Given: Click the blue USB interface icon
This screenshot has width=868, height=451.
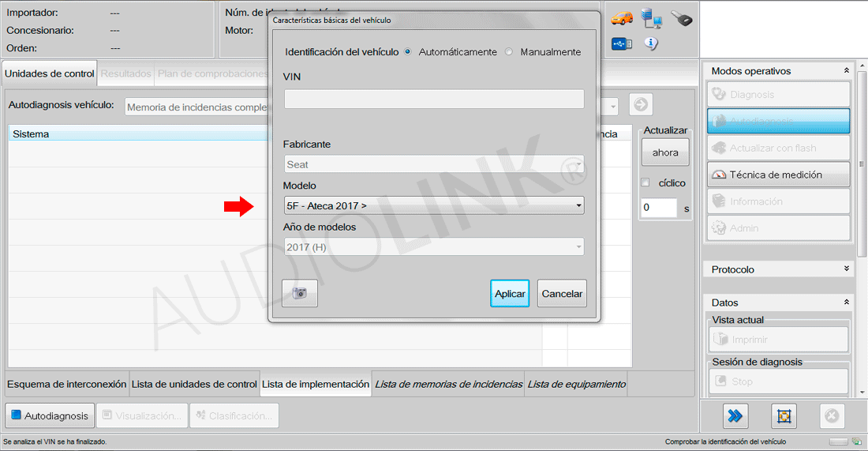Looking at the screenshot, I should click(622, 43).
